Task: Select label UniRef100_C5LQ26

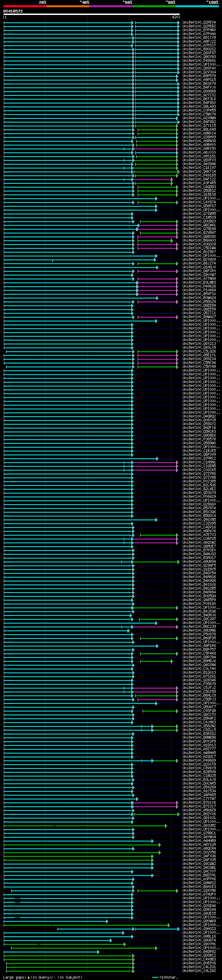Action: coord(199,351)
